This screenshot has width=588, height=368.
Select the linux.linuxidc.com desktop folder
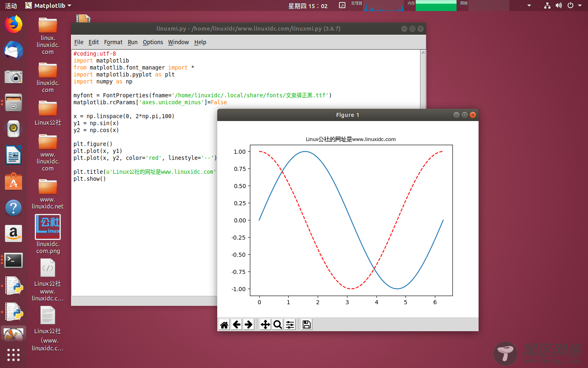pyautogui.click(x=48, y=36)
